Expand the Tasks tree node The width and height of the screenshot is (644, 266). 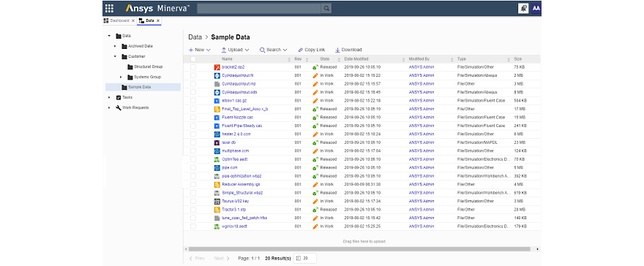[109, 97]
